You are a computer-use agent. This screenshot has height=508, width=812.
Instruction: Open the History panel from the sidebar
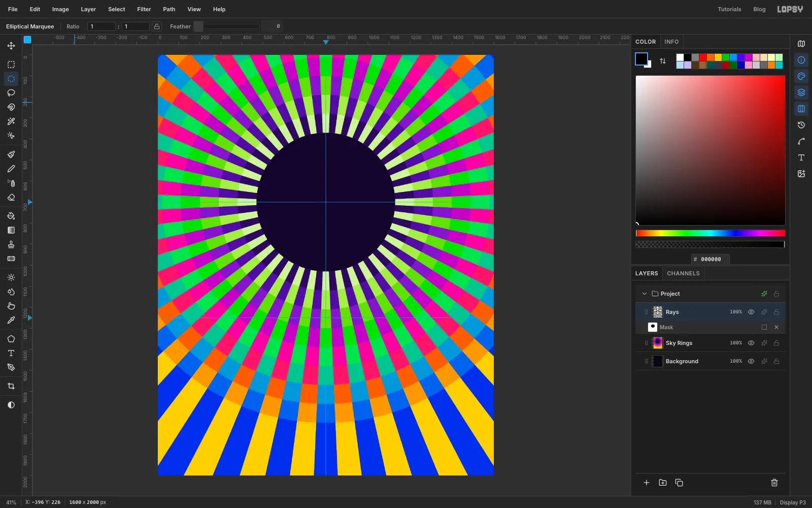coord(801,125)
